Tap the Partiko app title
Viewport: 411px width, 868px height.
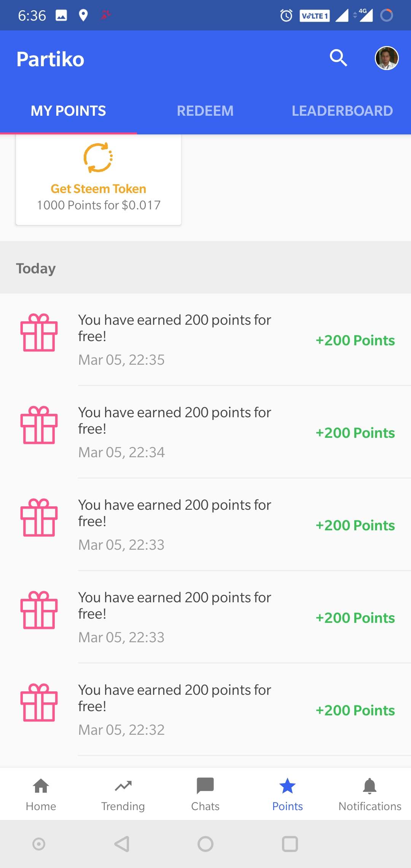click(x=51, y=59)
